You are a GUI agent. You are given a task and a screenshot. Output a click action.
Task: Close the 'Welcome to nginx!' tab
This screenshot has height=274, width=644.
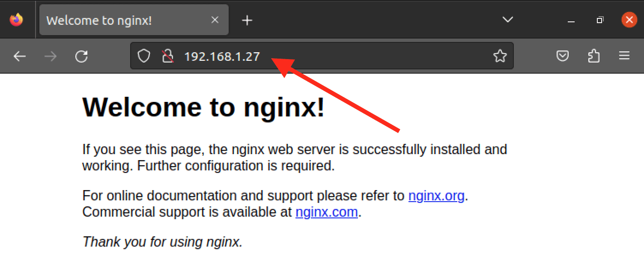pyautogui.click(x=215, y=20)
